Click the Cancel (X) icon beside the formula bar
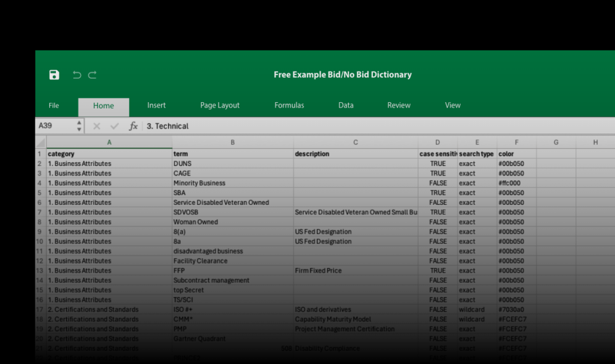Image resolution: width=615 pixels, height=364 pixels. (97, 126)
